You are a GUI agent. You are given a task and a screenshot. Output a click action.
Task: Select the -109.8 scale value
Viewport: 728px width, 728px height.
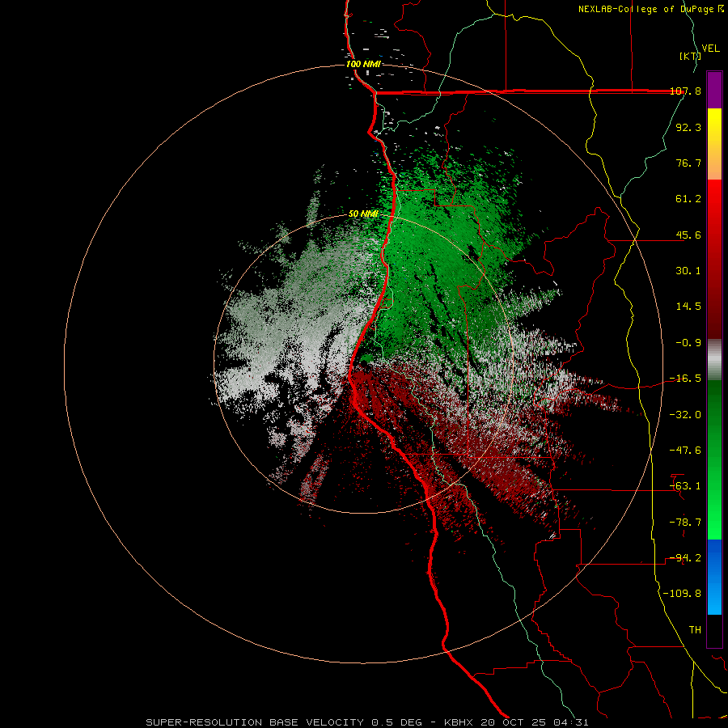[682, 594]
